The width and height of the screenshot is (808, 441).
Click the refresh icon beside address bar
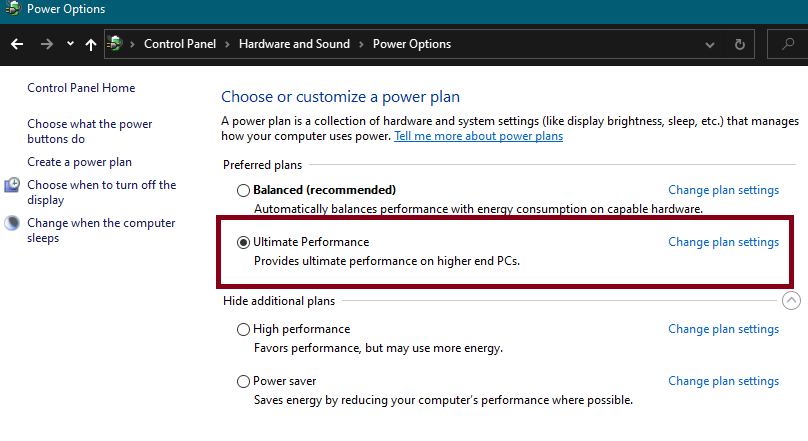pos(739,44)
